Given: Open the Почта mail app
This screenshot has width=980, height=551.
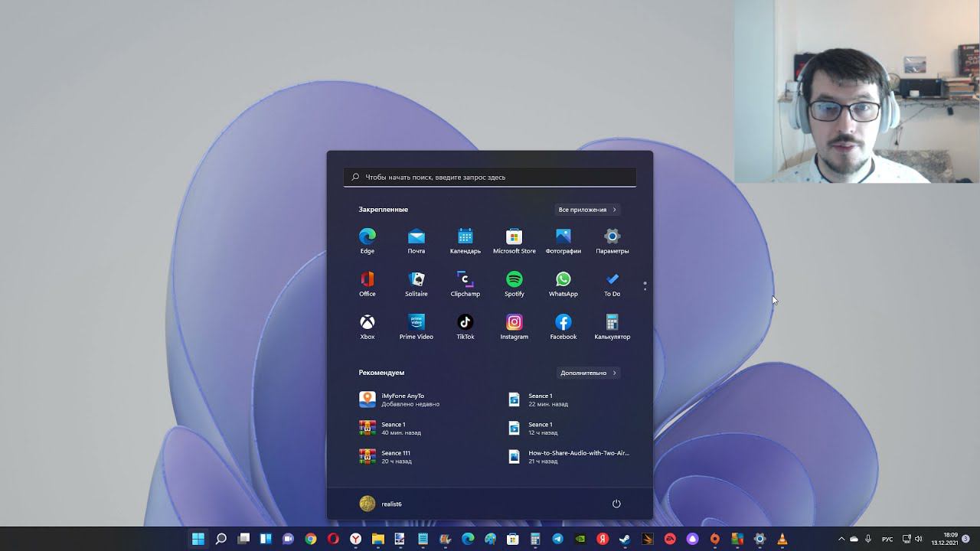Looking at the screenshot, I should click(416, 241).
